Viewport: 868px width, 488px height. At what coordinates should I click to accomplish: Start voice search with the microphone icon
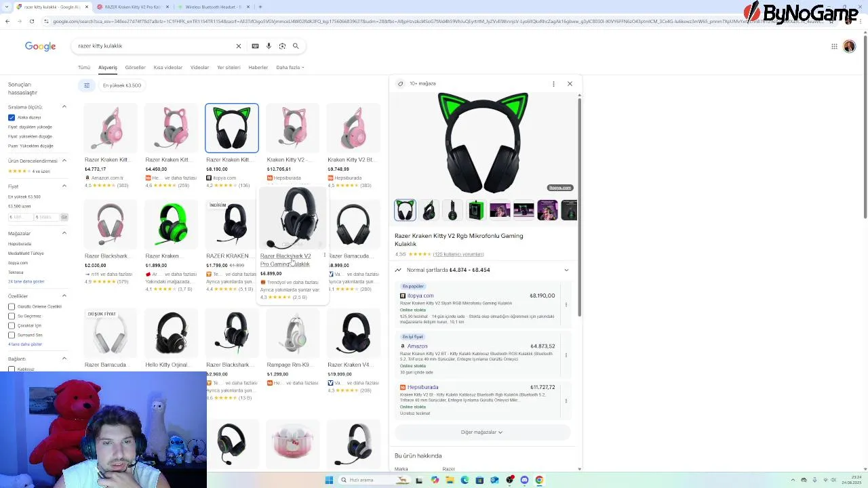point(269,46)
